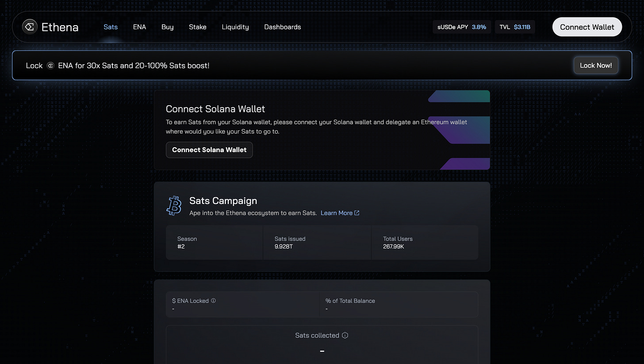Screen dimensions: 644x364
Task: Click the Ethena logo icon
Action: 30,27
